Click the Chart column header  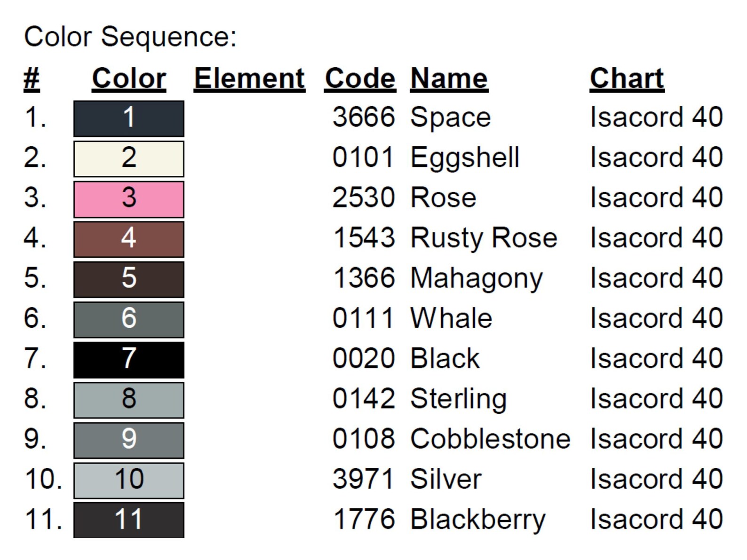(627, 78)
